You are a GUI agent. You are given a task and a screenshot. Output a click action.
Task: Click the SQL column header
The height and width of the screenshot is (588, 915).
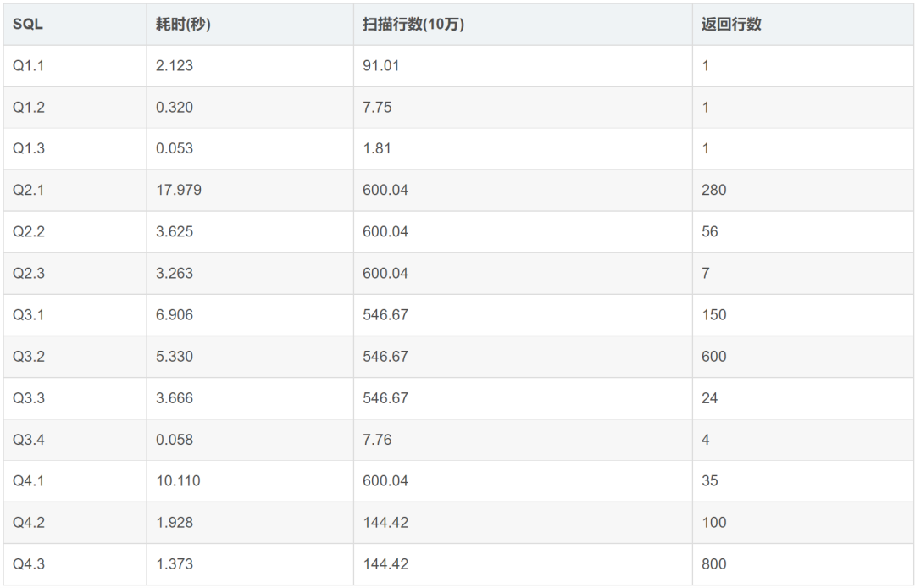point(27,25)
